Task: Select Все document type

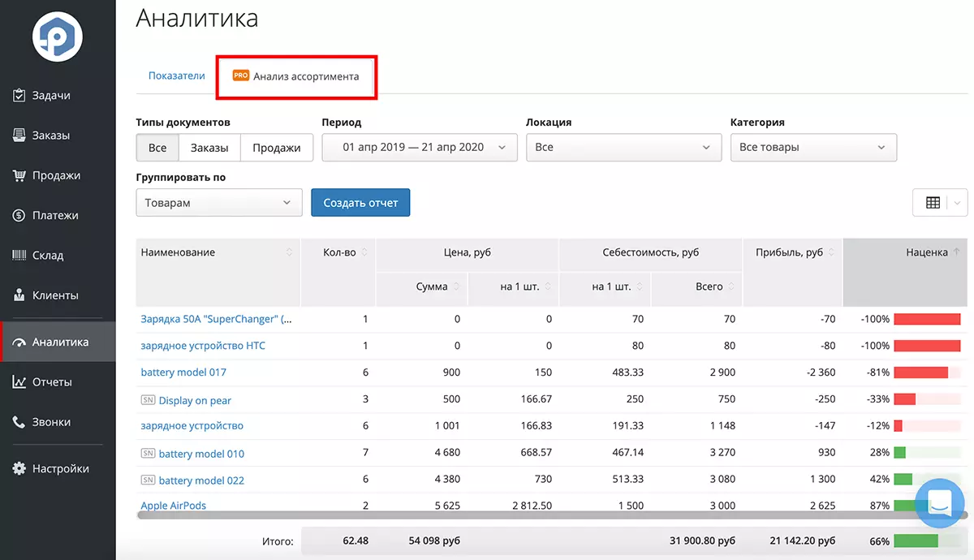Action: coord(157,148)
